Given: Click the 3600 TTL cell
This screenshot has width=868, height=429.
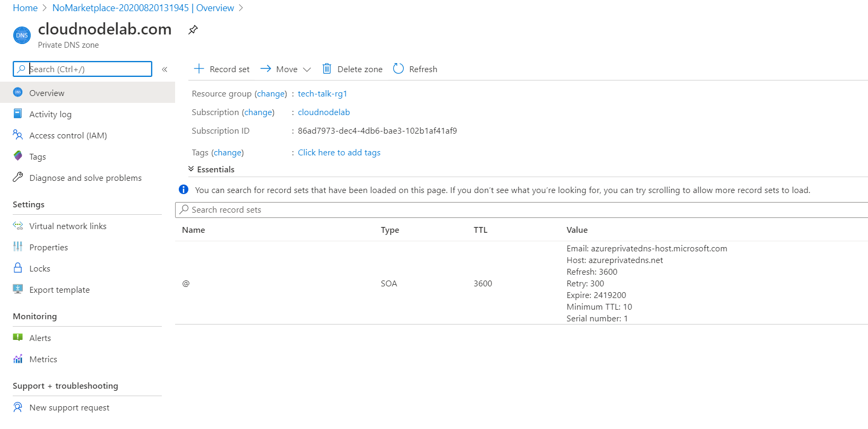Looking at the screenshot, I should 483,283.
